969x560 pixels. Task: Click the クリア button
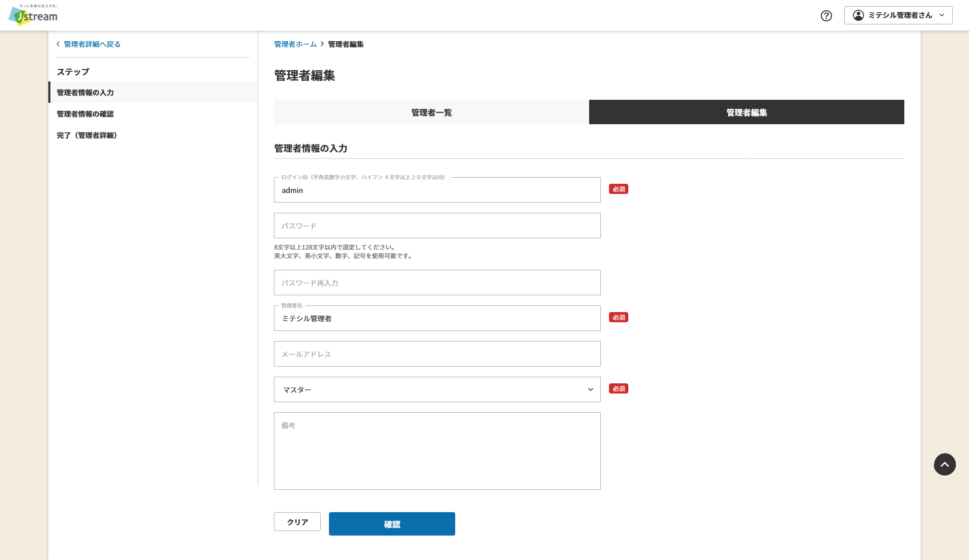[297, 522]
